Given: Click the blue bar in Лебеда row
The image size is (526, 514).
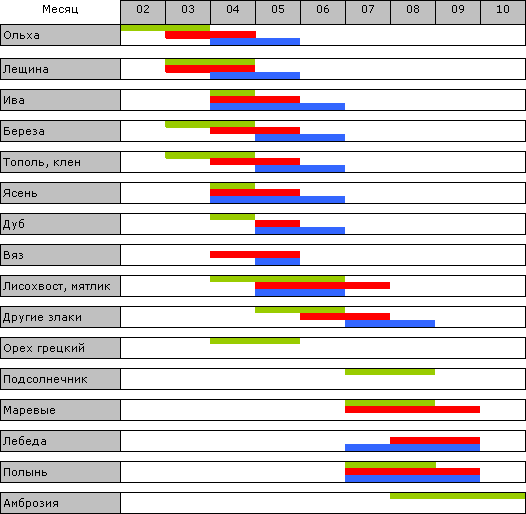Looking at the screenshot, I should pos(412,448).
